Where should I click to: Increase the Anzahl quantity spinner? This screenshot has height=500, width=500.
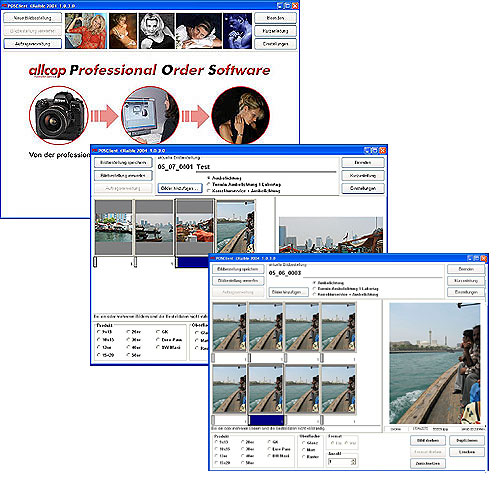tap(354, 460)
